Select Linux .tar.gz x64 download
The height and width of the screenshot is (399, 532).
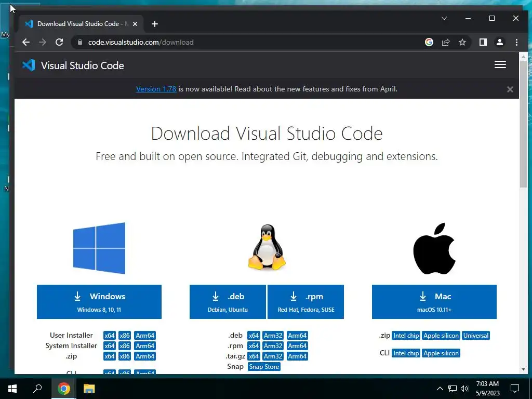[x=254, y=356]
